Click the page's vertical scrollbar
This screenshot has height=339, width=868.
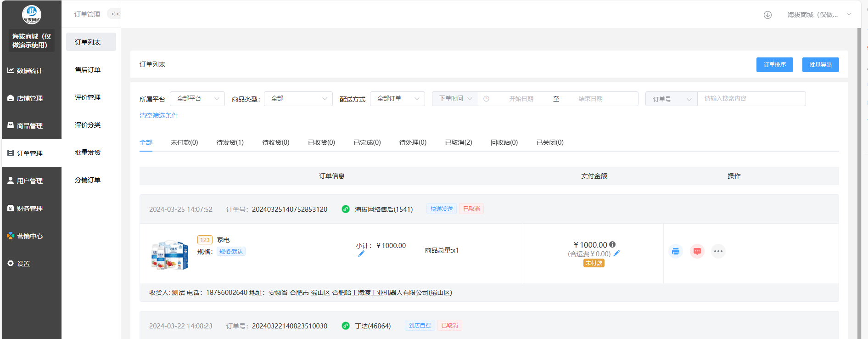(859, 184)
